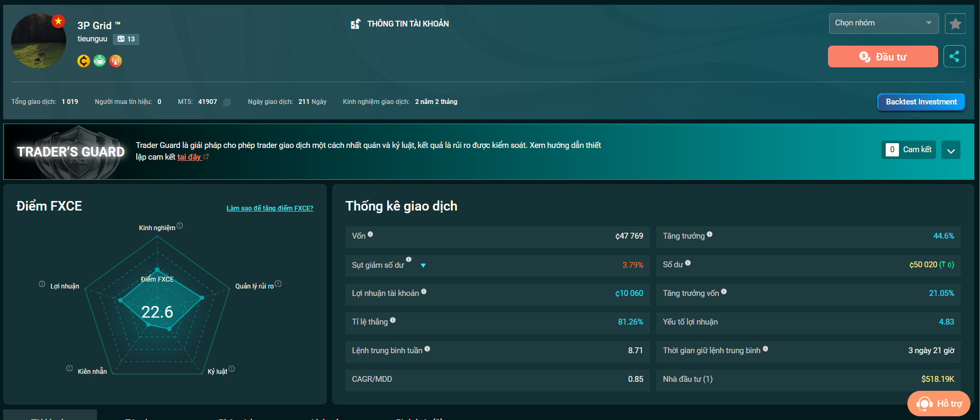
Task: Click the THÔNG TIN TÀI KHOẢN heading
Action: pyautogui.click(x=408, y=24)
